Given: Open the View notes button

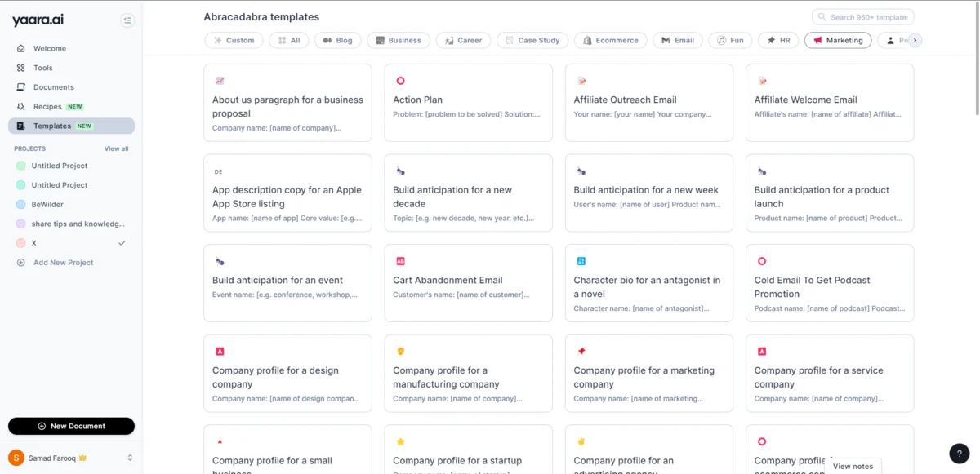Looking at the screenshot, I should (x=853, y=466).
